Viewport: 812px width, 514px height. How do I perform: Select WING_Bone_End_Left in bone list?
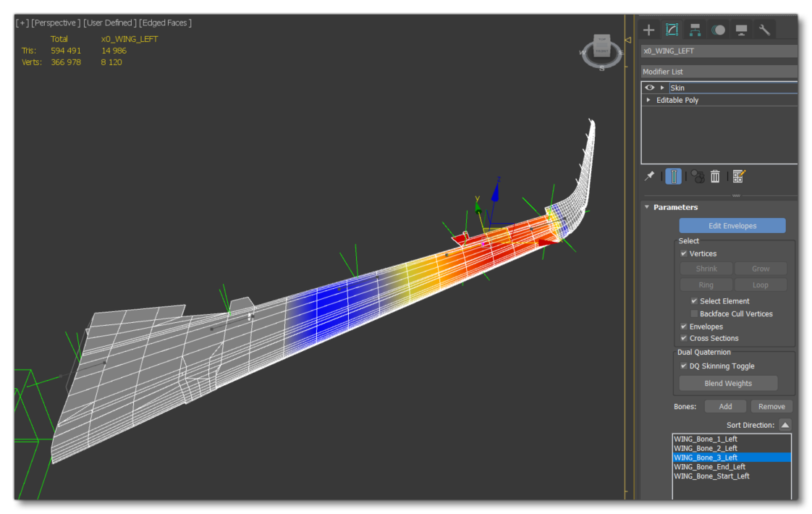709,467
